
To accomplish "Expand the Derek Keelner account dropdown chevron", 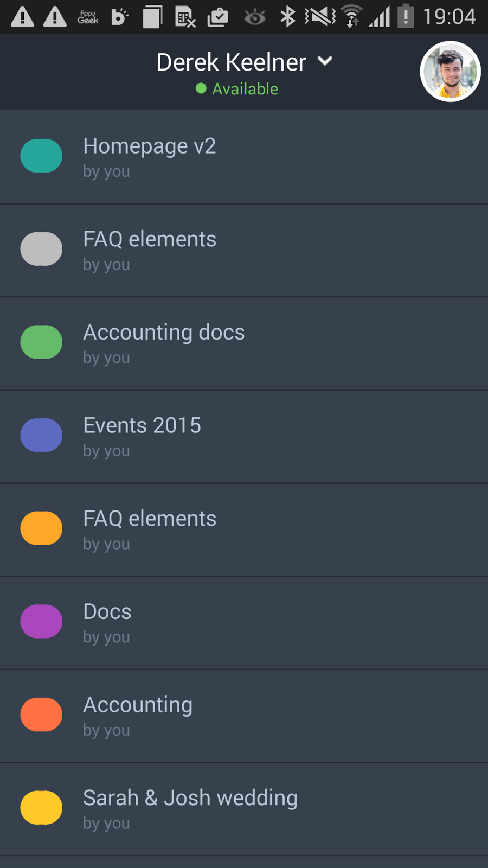I will click(x=325, y=61).
